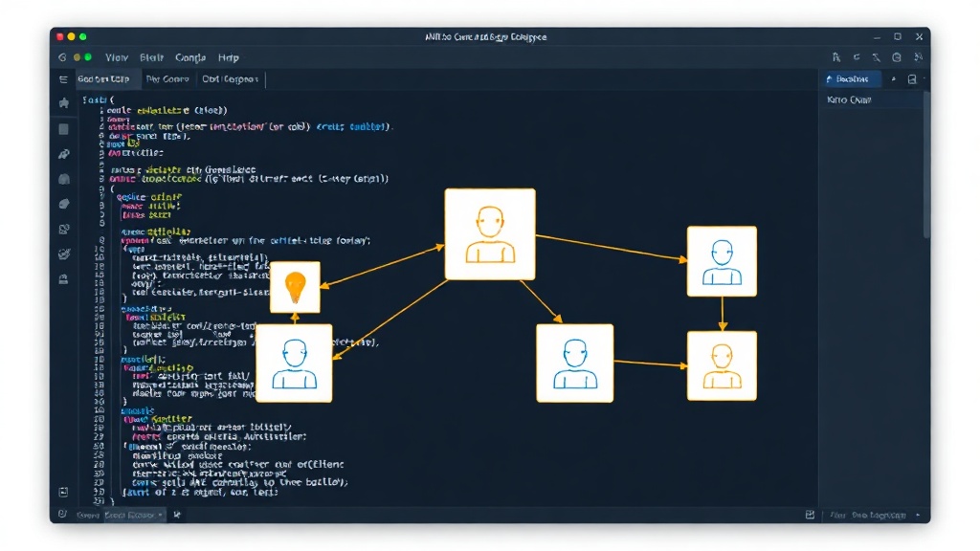Click the rounded blob icon below the dome
Screen dimensions: 980x551
click(64, 205)
